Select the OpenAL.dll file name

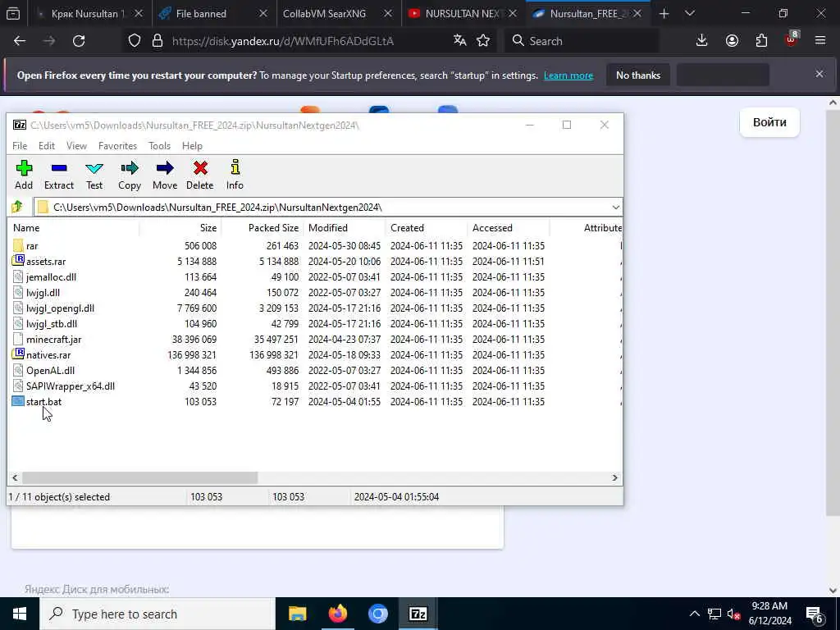tap(50, 370)
